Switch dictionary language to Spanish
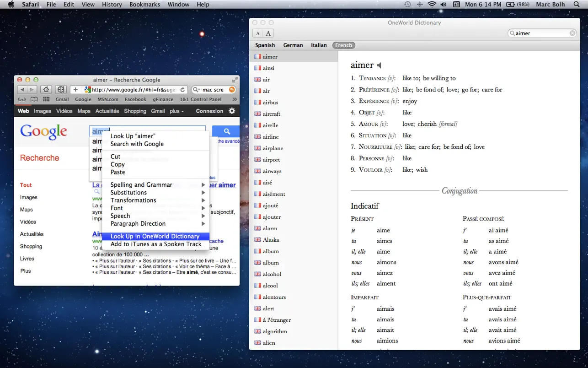This screenshot has height=368, width=588. coord(265,45)
